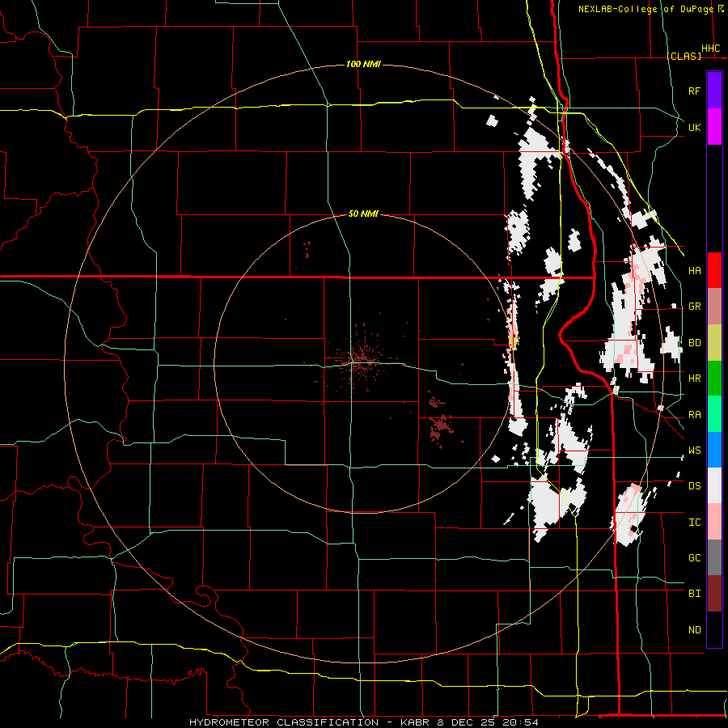Select the GR legend color block
The height and width of the screenshot is (728, 728).
[x=714, y=307]
